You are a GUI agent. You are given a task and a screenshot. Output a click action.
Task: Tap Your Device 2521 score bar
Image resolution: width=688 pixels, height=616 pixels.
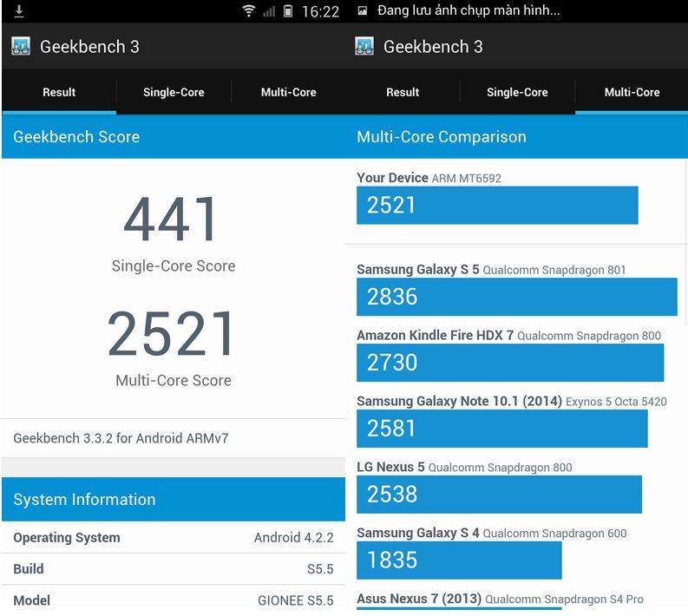pos(498,206)
